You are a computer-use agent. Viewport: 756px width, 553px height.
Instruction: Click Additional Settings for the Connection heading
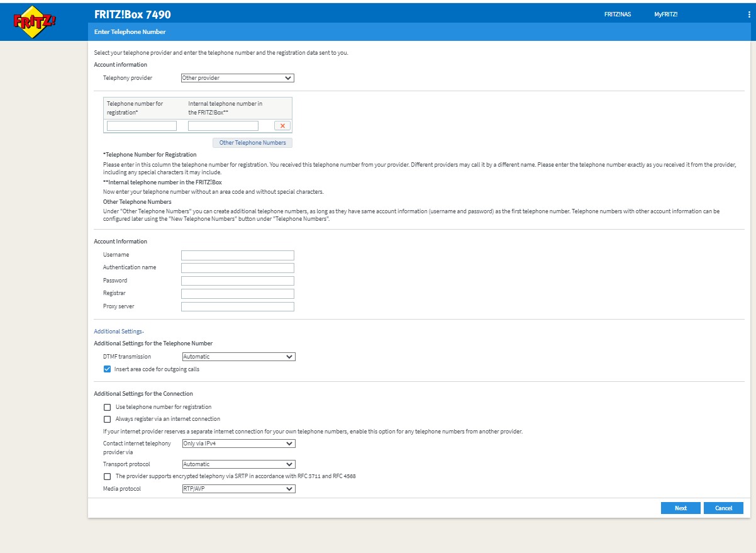143,394
